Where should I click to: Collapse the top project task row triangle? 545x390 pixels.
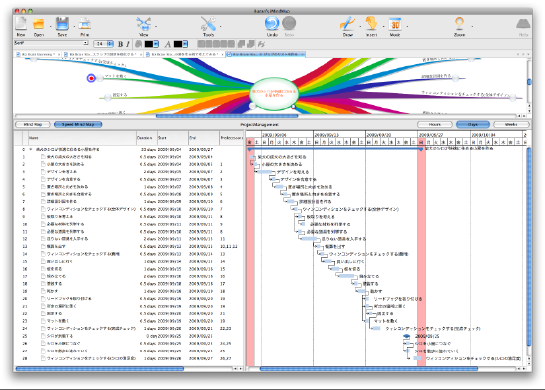pos(31,149)
